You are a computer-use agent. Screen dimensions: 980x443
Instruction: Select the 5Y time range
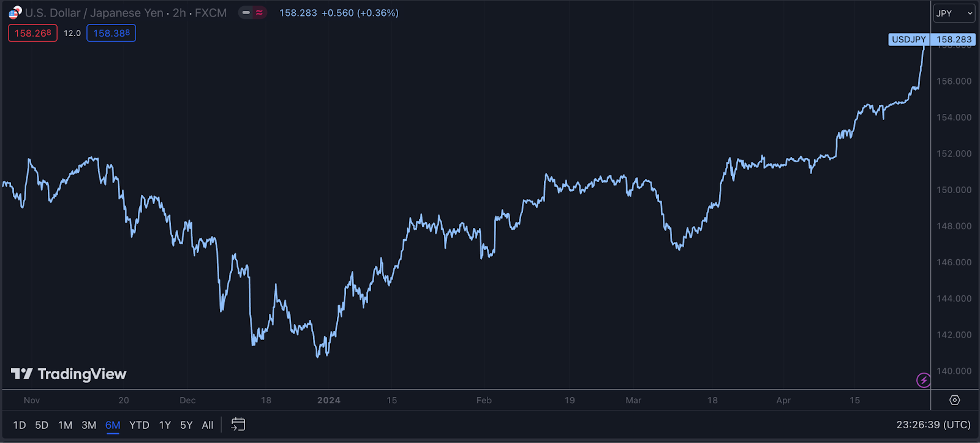(x=186, y=425)
